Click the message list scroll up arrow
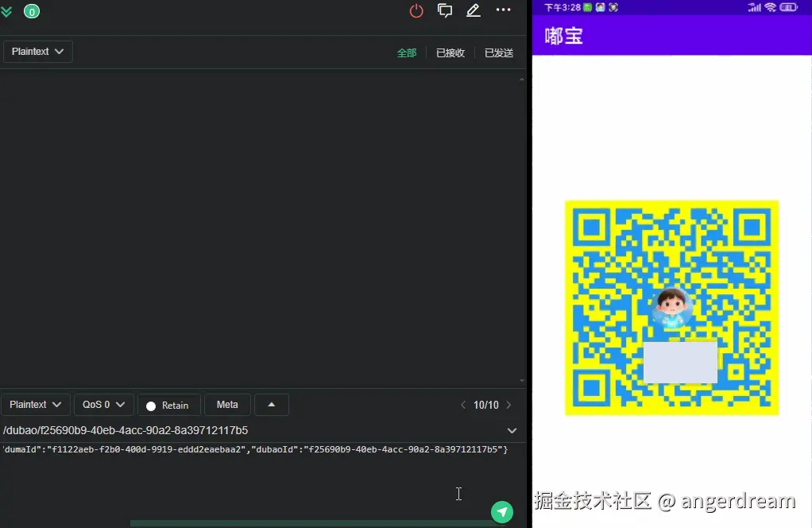The image size is (812, 528). coord(521,80)
